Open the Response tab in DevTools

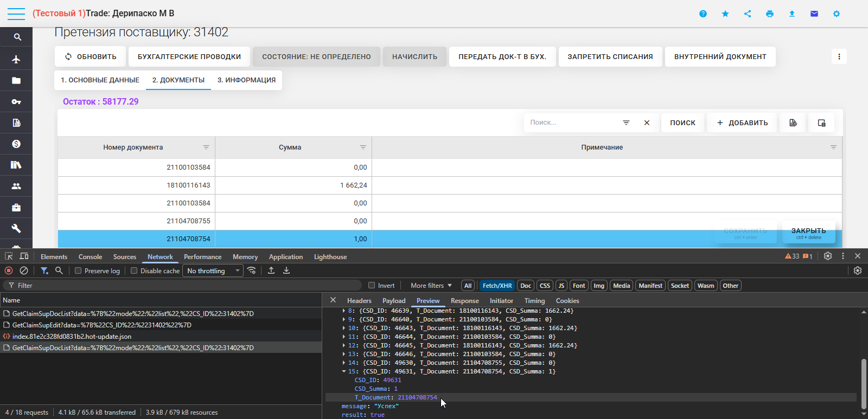(464, 301)
